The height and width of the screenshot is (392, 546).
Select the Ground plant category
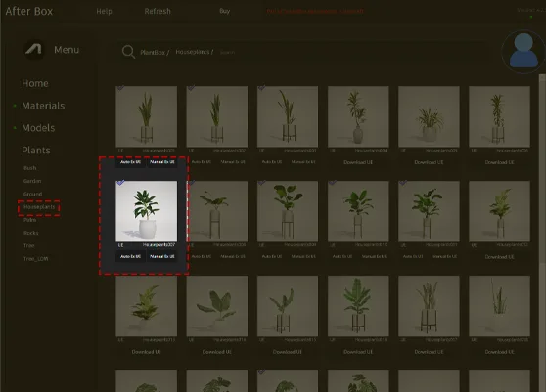tap(32, 194)
